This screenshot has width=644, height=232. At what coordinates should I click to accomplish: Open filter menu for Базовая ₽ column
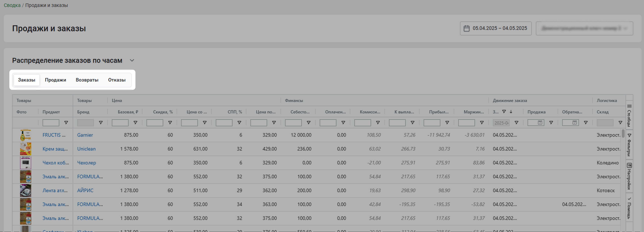point(135,123)
